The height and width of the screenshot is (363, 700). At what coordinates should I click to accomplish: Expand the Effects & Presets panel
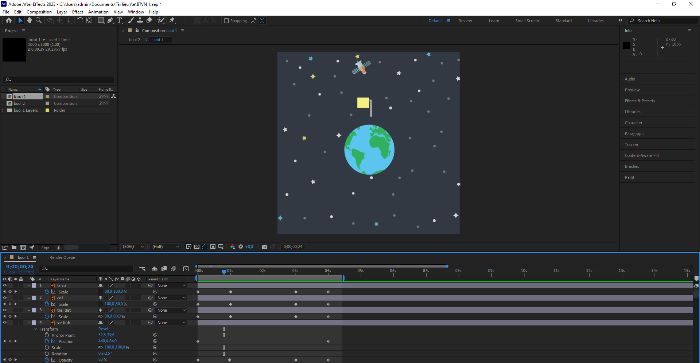point(640,101)
